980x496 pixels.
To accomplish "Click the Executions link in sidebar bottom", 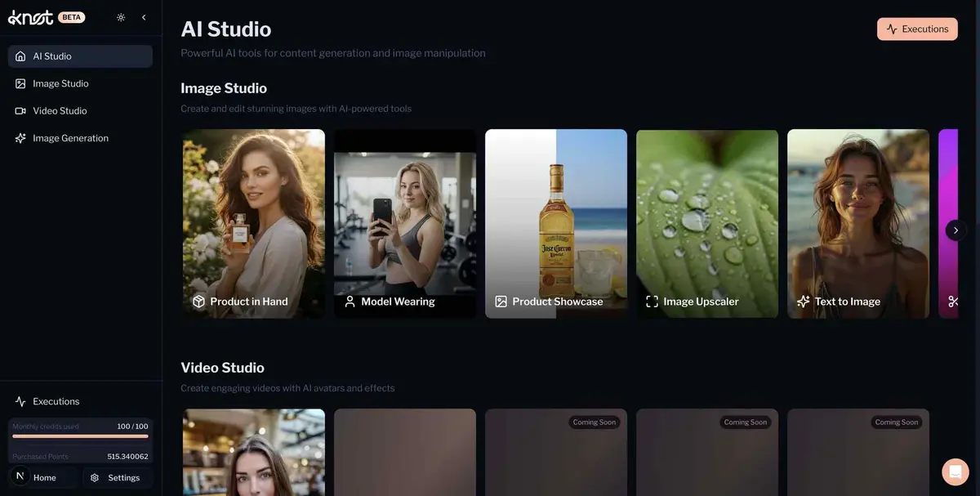I will point(80,401).
